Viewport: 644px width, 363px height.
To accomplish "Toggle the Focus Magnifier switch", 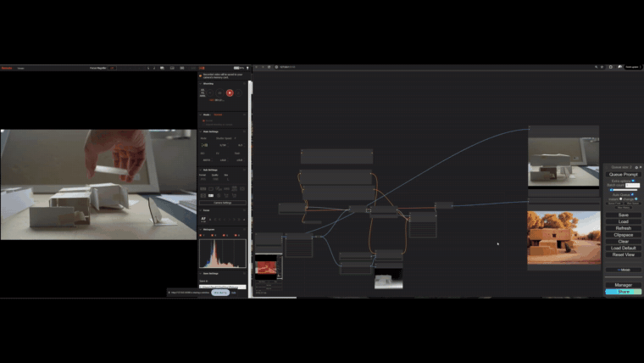I will [x=112, y=68].
